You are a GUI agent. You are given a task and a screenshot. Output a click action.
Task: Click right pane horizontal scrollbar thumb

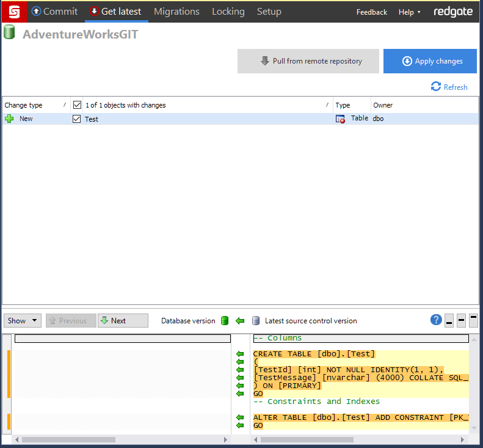coord(307,439)
